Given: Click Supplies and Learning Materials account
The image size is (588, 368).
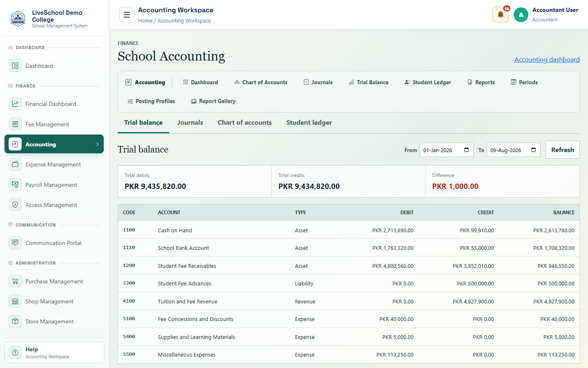Looking at the screenshot, I should click(x=196, y=337).
